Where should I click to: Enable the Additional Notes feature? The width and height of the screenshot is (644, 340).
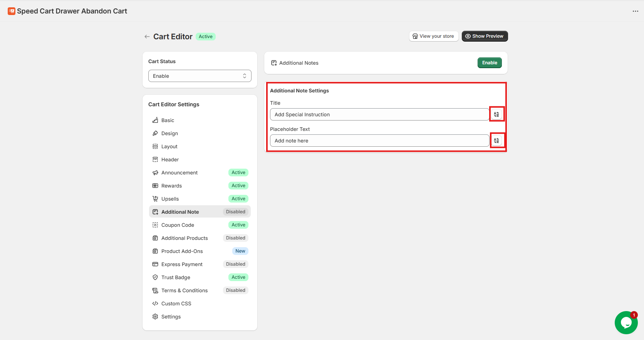tap(489, 63)
